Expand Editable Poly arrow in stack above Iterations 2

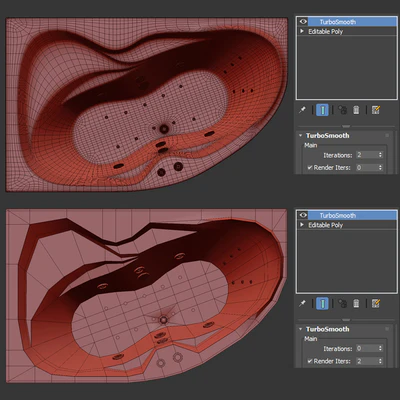302,31
